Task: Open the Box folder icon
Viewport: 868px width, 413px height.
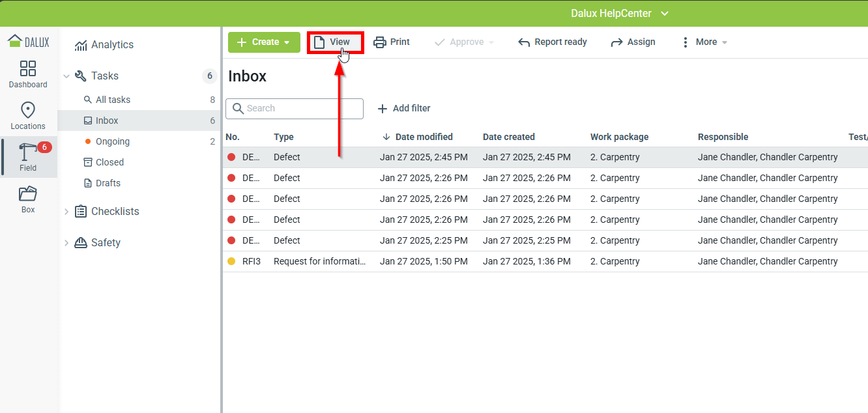Action: (28, 194)
